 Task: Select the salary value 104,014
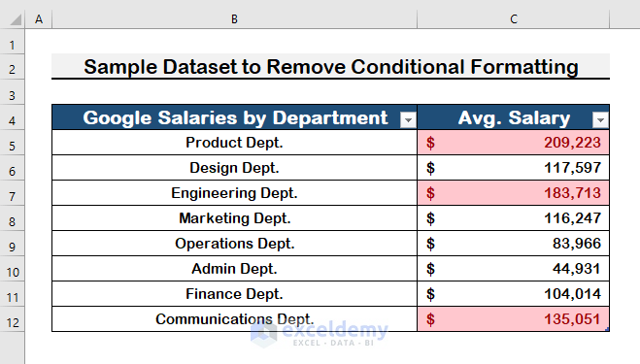tap(514, 294)
